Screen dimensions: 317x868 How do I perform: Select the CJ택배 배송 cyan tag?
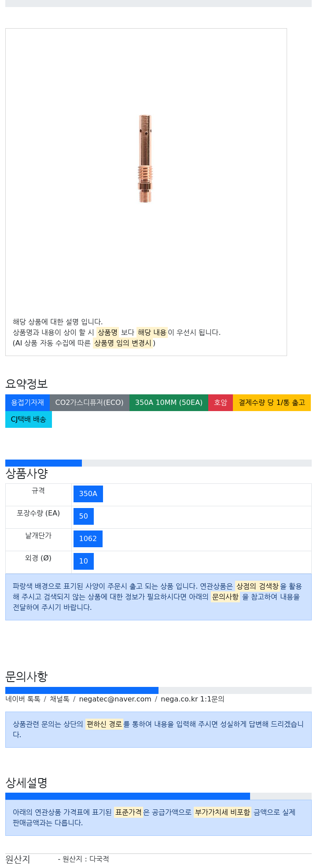tap(29, 419)
